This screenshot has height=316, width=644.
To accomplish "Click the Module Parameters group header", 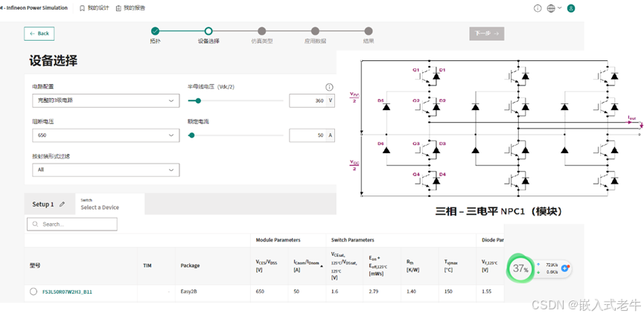I will (x=278, y=240).
